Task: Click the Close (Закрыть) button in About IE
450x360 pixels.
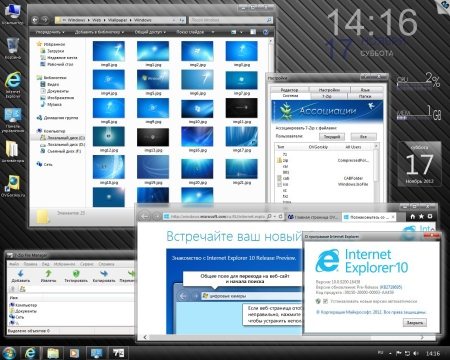Action: pyautogui.click(x=415, y=322)
